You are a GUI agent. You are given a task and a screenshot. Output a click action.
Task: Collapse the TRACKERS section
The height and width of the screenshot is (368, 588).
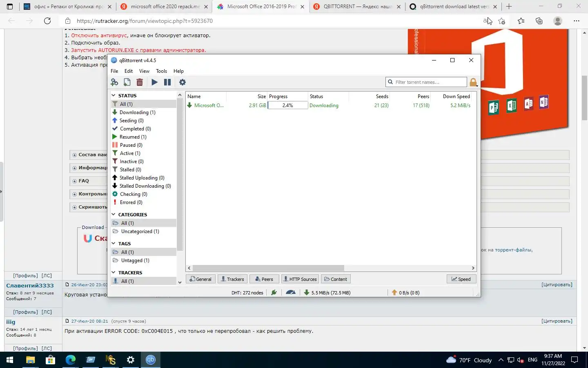[x=114, y=272]
